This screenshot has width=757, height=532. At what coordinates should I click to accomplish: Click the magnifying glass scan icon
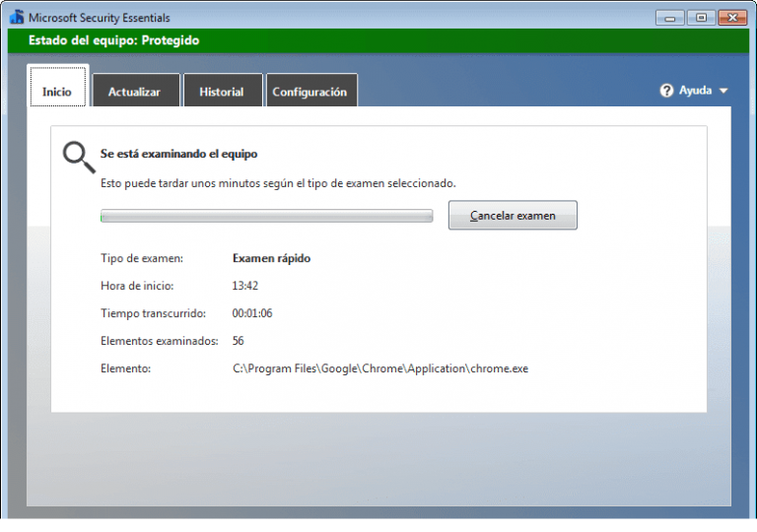pyautogui.click(x=78, y=158)
